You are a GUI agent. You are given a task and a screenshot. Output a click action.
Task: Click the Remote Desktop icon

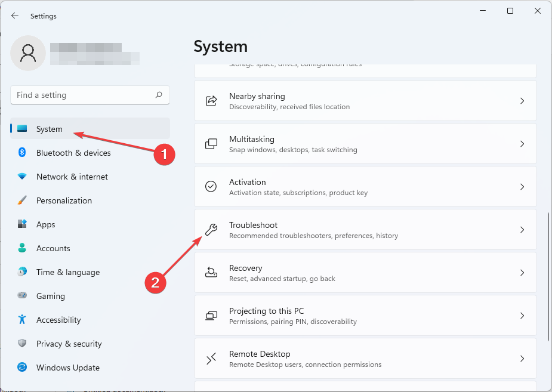211,359
